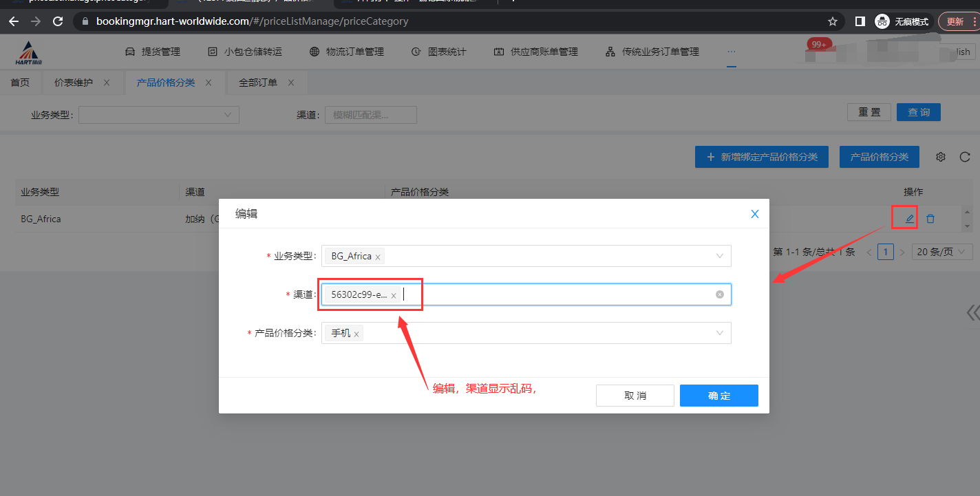
Task: Open the 物流订单管理 menu
Action: pyautogui.click(x=347, y=52)
